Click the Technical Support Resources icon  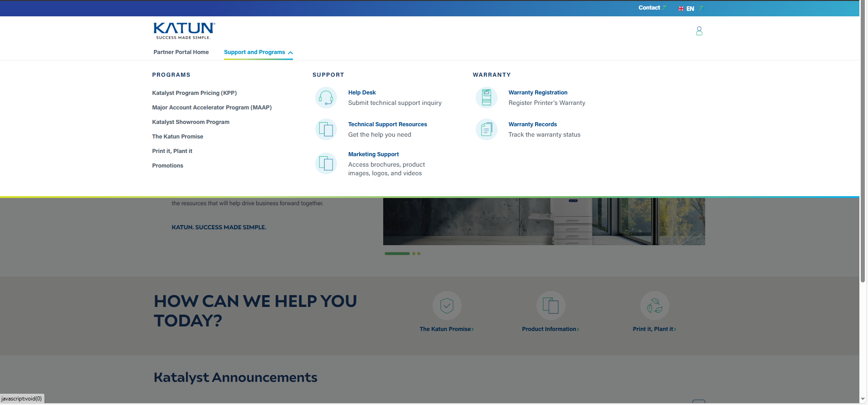(x=326, y=129)
